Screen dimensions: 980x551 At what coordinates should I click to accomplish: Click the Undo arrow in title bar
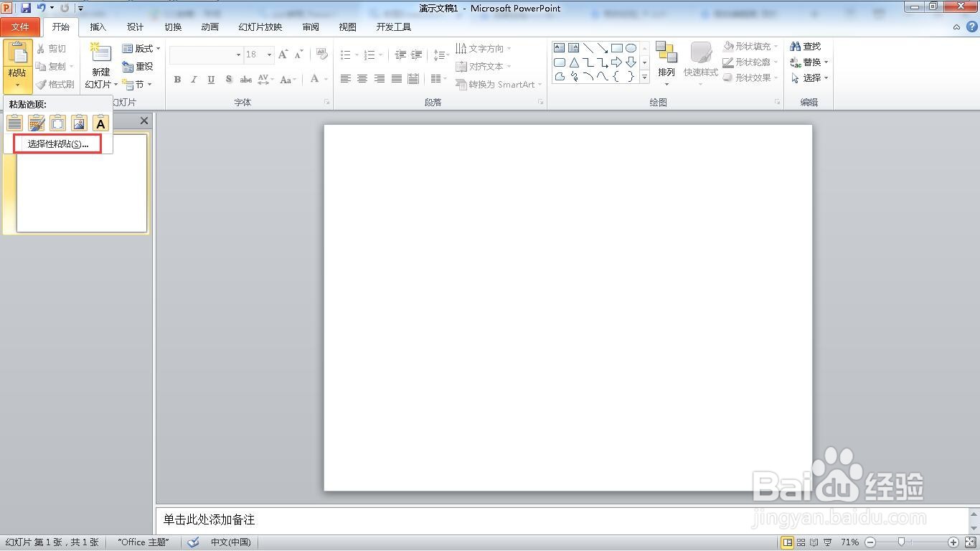(41, 8)
